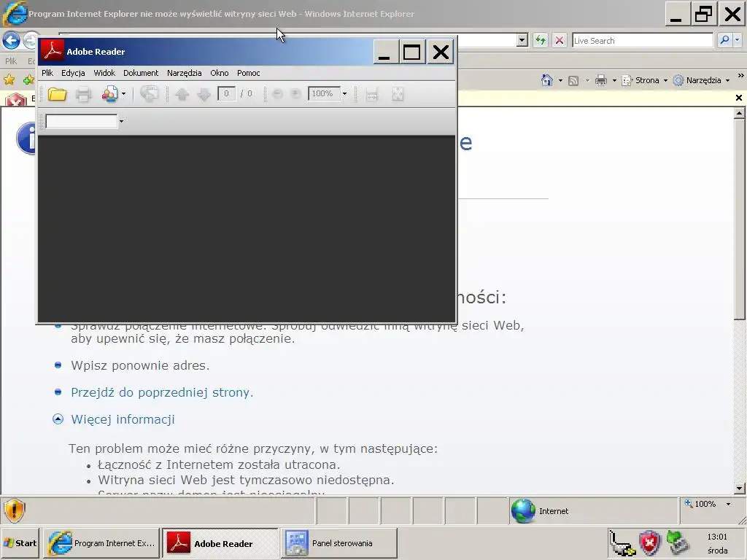Click the Internet Explorer home icon
This screenshot has height=560, width=747.
pyautogui.click(x=547, y=80)
